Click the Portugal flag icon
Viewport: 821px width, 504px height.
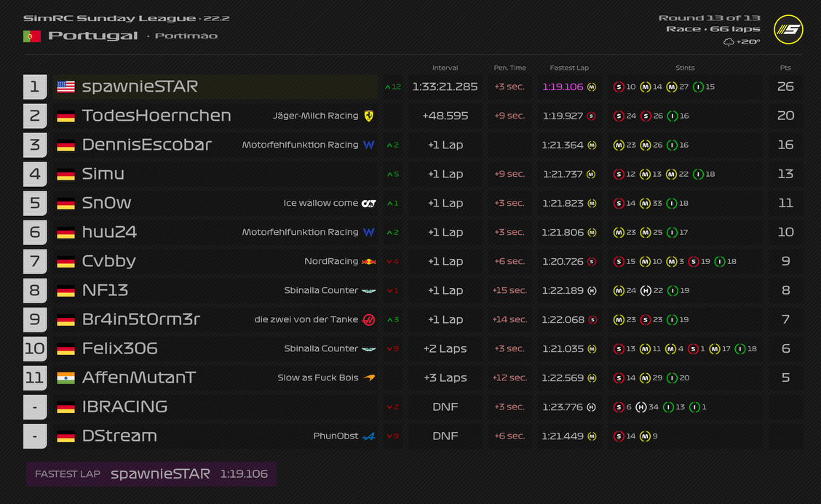tap(31, 36)
